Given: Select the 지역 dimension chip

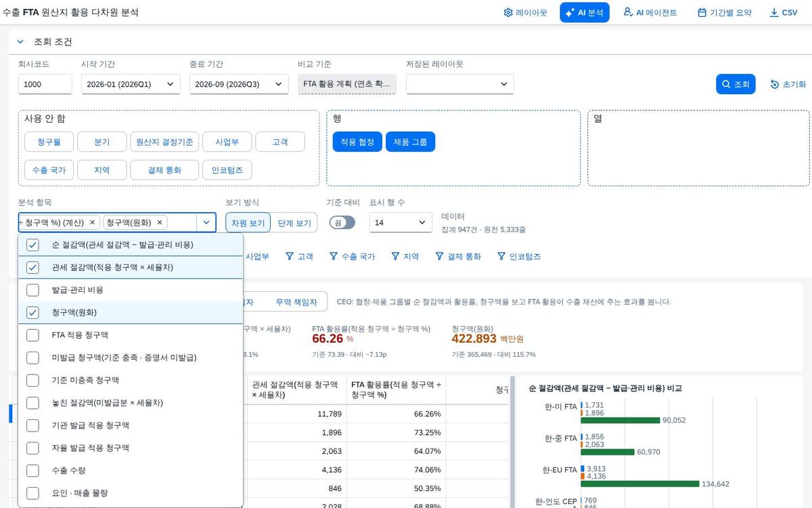Looking at the screenshot, I should (102, 170).
